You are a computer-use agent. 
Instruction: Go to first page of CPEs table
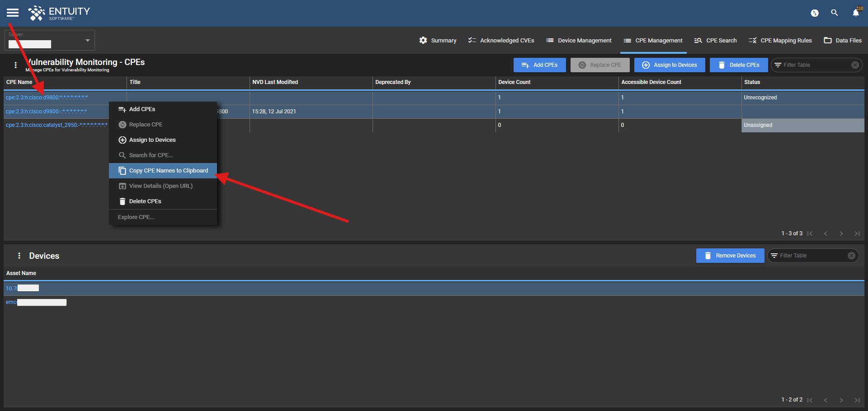pos(810,234)
